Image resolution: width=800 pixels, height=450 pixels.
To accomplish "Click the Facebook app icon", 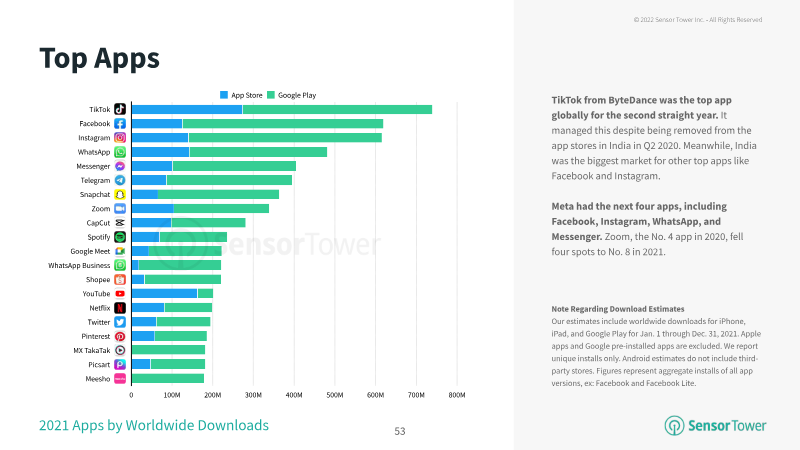I will point(120,123).
